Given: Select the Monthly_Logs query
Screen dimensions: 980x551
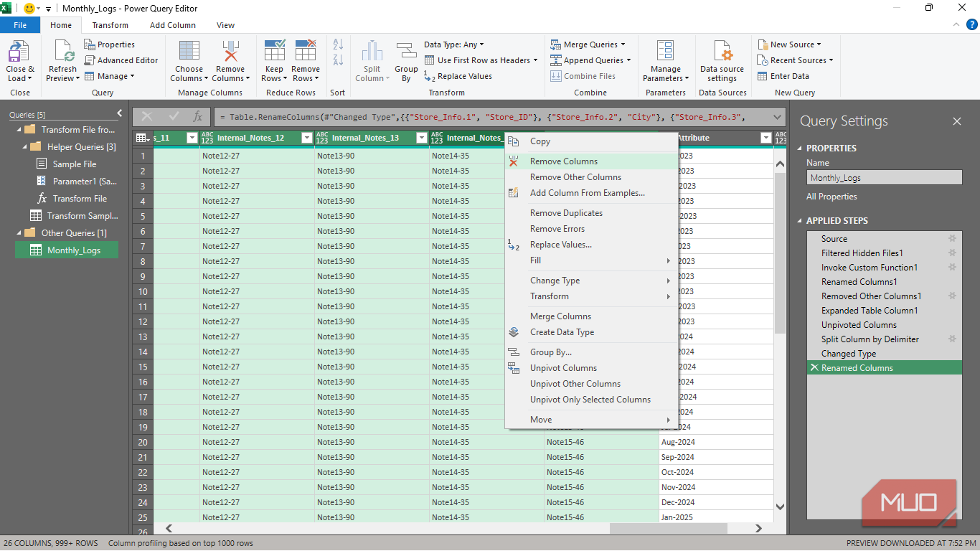Looking at the screenshot, I should [x=67, y=250].
